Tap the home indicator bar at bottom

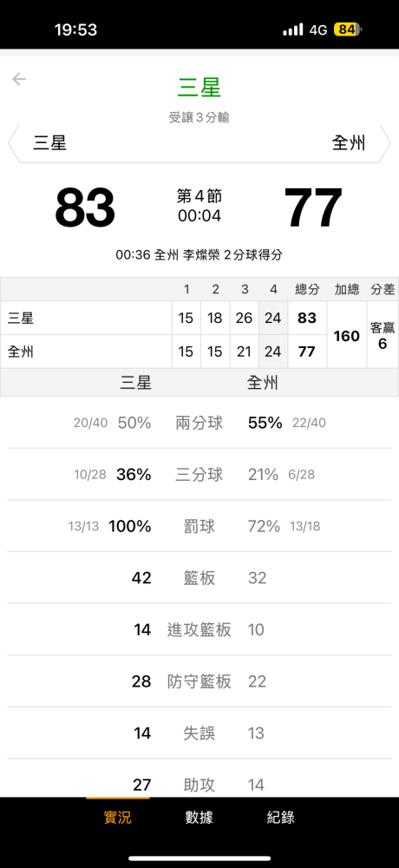pyautogui.click(x=199, y=858)
